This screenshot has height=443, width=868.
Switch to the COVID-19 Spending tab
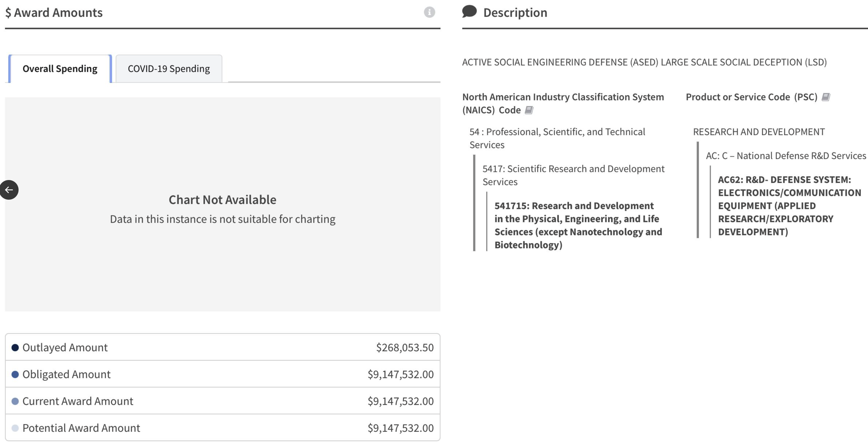pyautogui.click(x=168, y=69)
